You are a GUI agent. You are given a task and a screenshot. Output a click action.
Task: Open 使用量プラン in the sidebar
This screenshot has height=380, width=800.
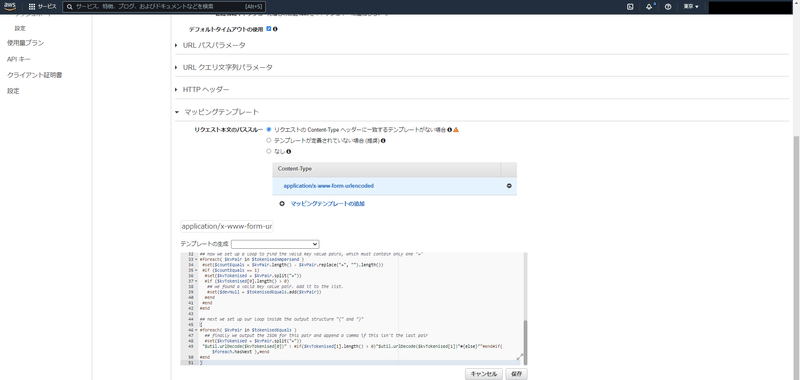tap(26, 43)
